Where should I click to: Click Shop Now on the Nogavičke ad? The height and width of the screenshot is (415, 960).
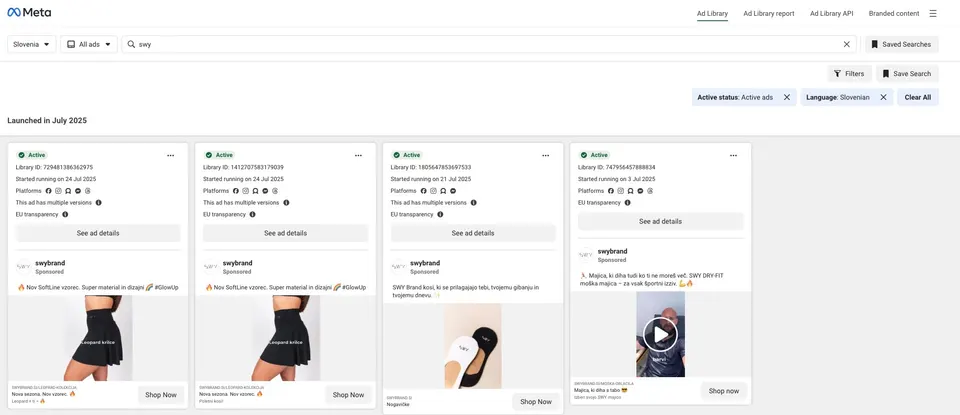pyautogui.click(x=536, y=402)
